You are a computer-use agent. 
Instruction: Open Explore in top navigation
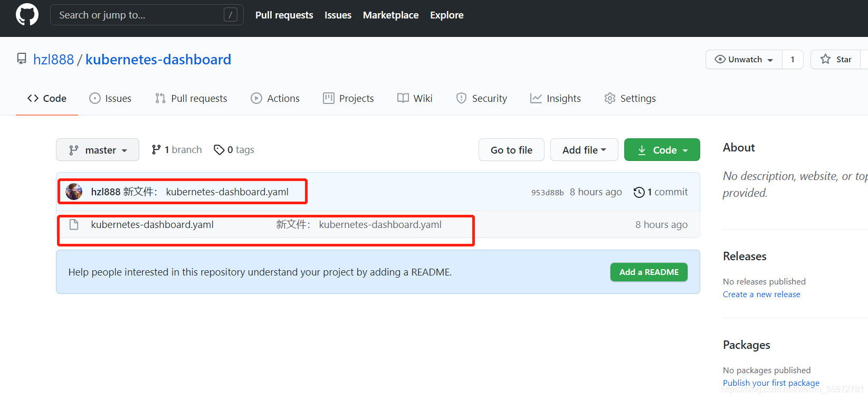point(447,15)
